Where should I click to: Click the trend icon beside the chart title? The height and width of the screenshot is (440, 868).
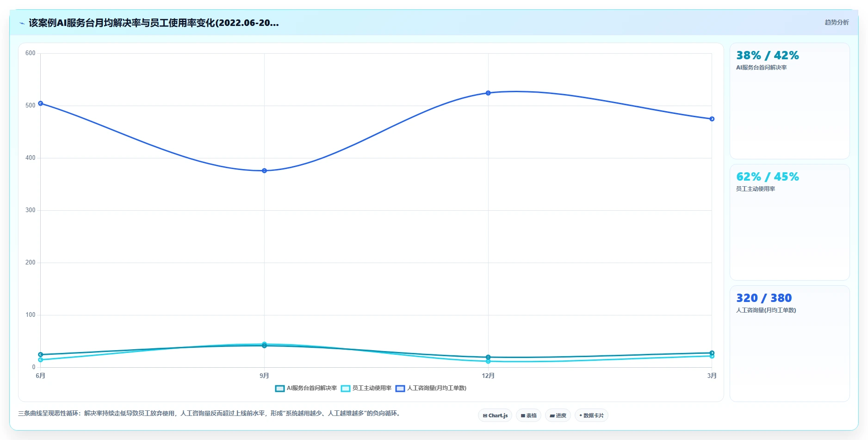[x=22, y=23]
